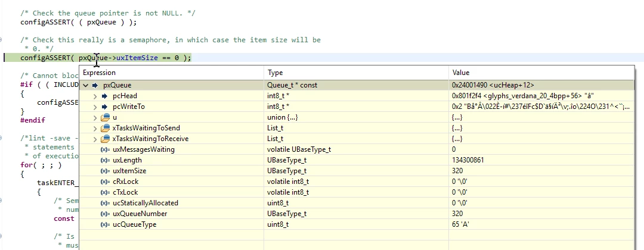Click the type union {...}
The height and width of the screenshot is (250, 644).
click(283, 117)
